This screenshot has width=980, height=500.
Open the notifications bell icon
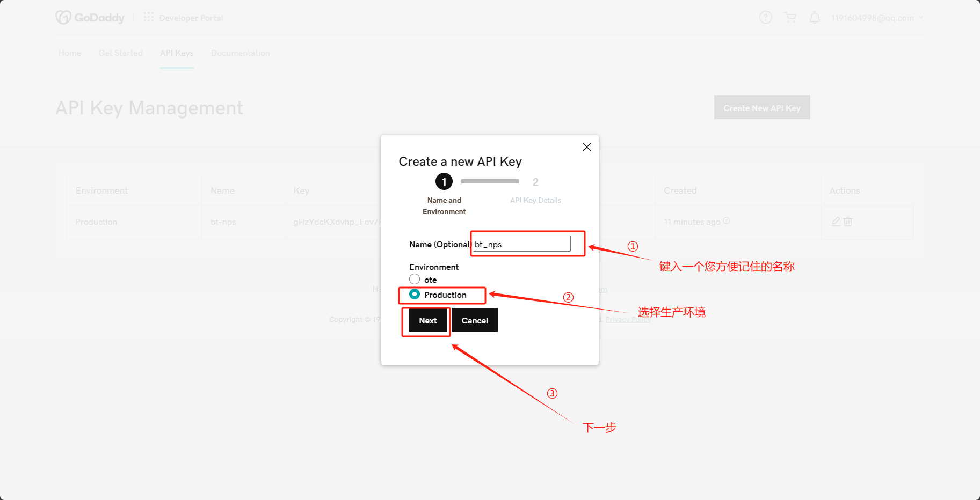[x=815, y=18]
